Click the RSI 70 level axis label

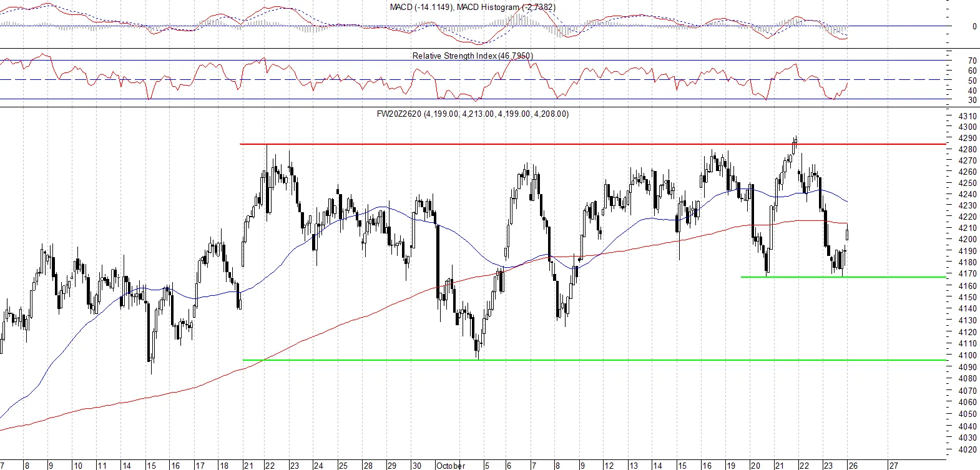click(972, 61)
